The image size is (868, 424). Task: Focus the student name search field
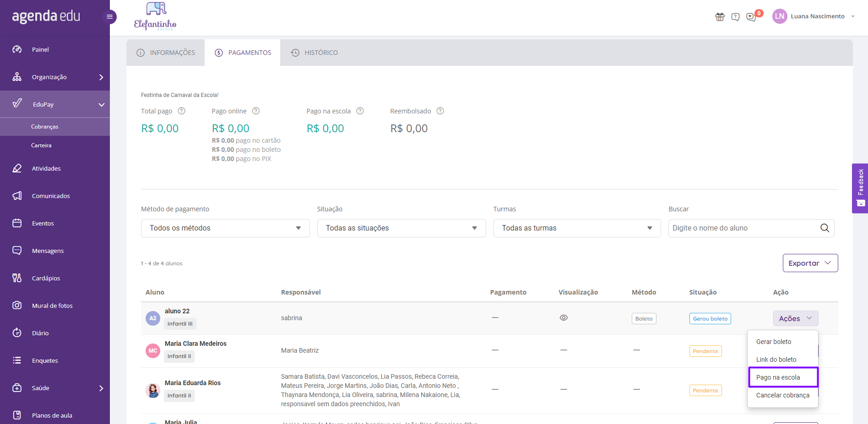744,228
